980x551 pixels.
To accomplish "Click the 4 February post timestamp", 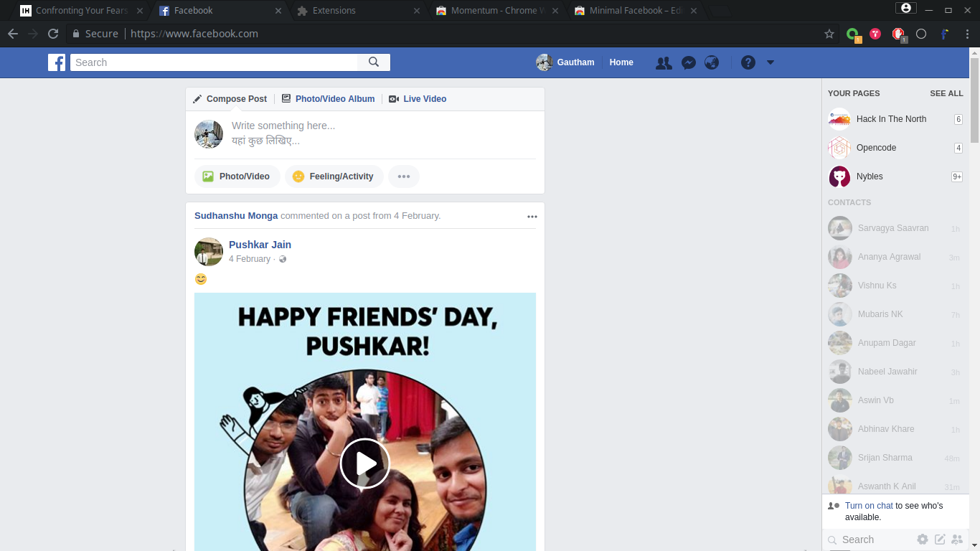I will coord(250,259).
